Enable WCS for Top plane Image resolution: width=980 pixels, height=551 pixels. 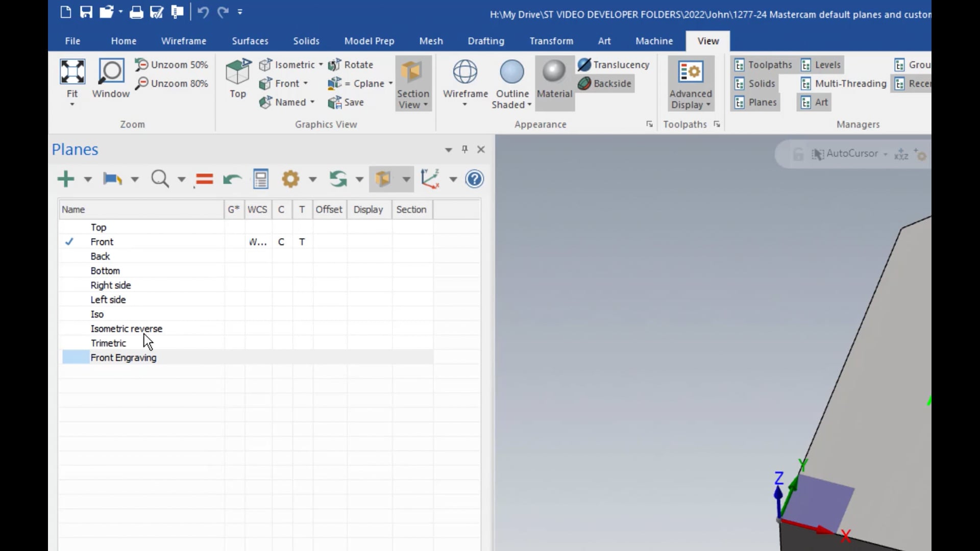pyautogui.click(x=256, y=227)
